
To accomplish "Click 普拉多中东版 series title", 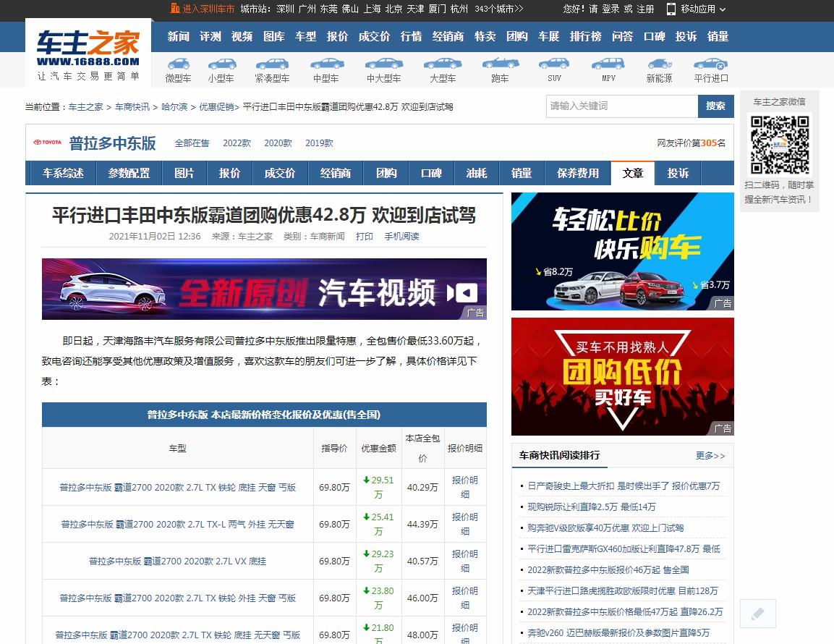I will [x=112, y=143].
